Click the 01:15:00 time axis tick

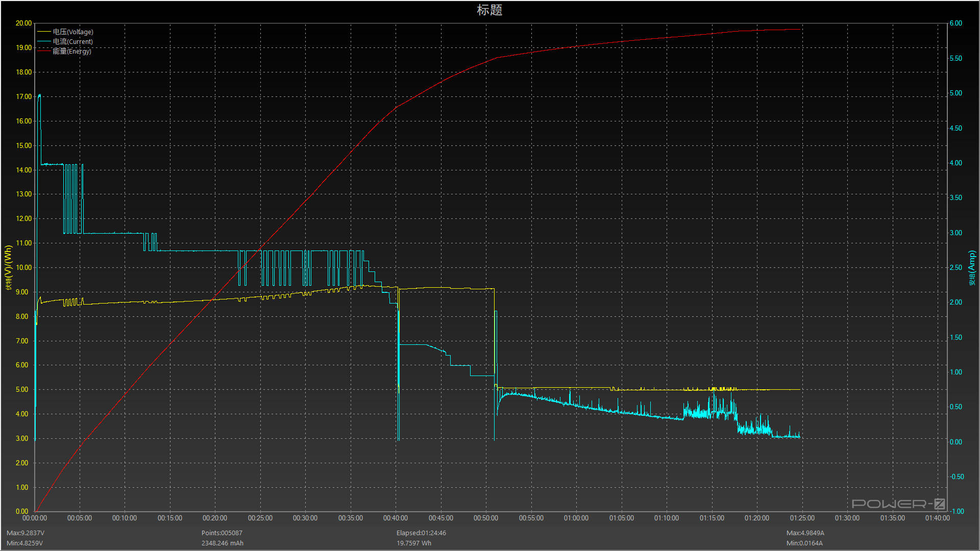pyautogui.click(x=712, y=518)
